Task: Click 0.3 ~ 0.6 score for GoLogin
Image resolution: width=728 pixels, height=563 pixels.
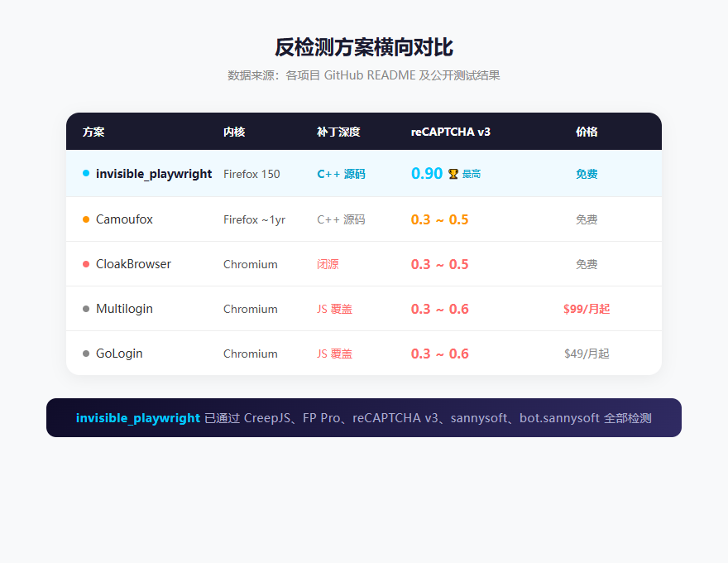Action: [x=439, y=354]
